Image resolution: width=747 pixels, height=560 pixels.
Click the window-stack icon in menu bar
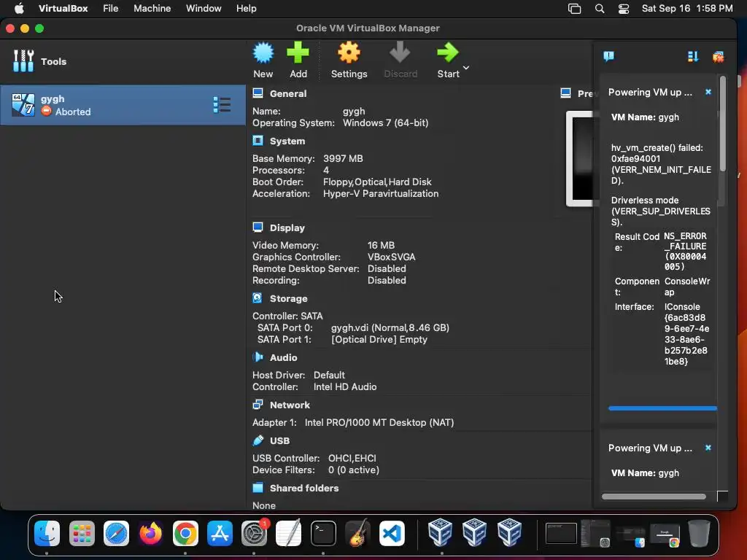point(575,9)
